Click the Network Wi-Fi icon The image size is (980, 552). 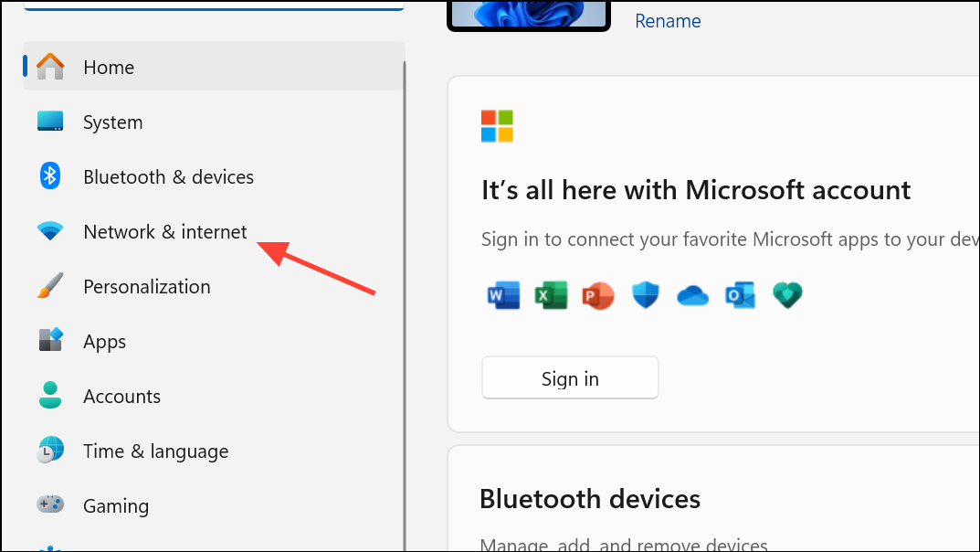pos(50,230)
